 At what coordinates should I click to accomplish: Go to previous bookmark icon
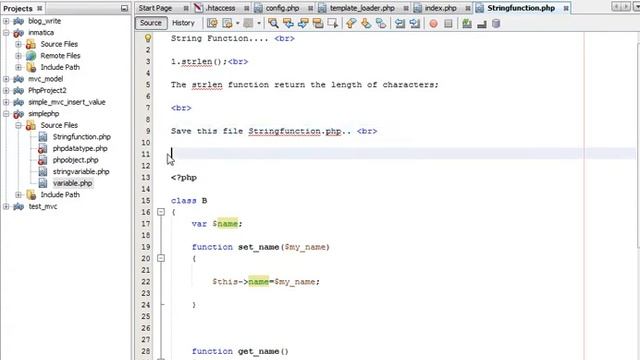point(351,23)
